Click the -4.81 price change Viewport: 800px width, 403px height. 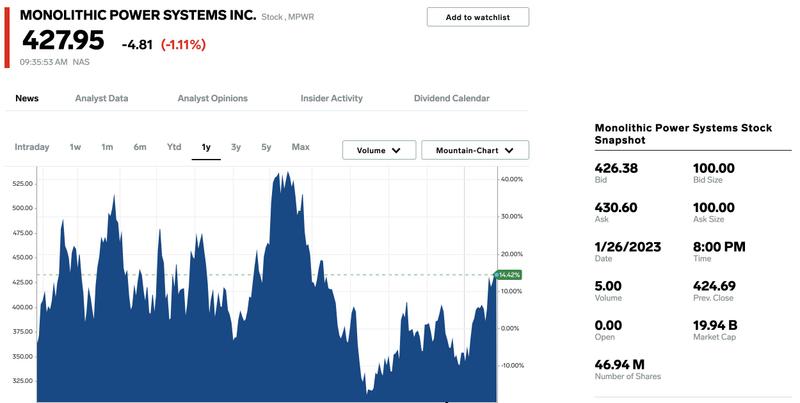137,45
